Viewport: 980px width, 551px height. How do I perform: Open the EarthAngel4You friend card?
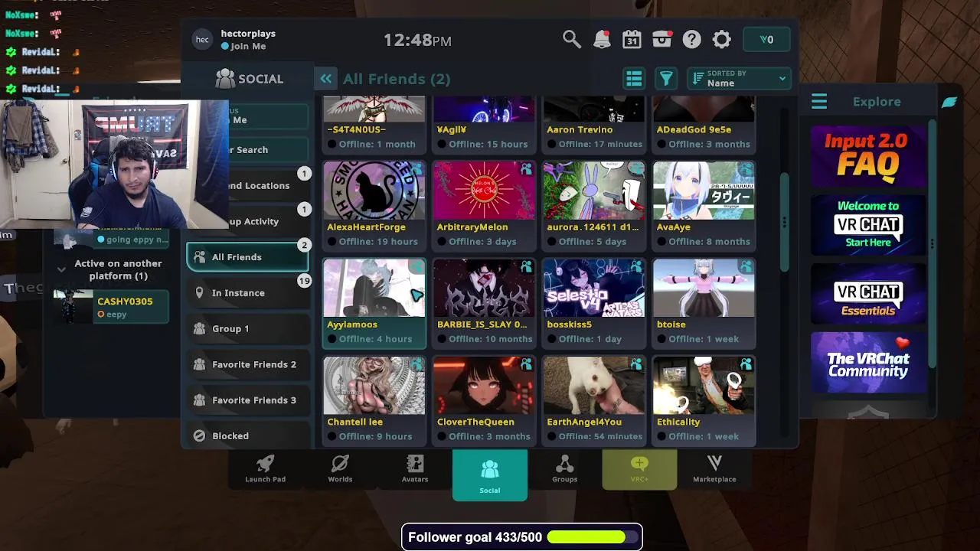click(x=594, y=400)
